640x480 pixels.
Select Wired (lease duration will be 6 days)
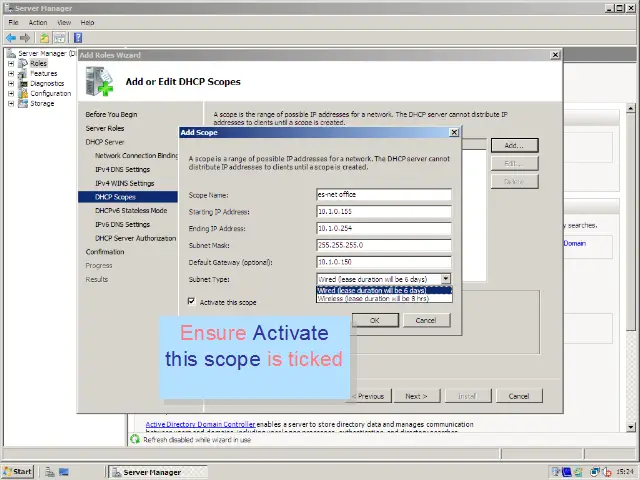tap(384, 290)
